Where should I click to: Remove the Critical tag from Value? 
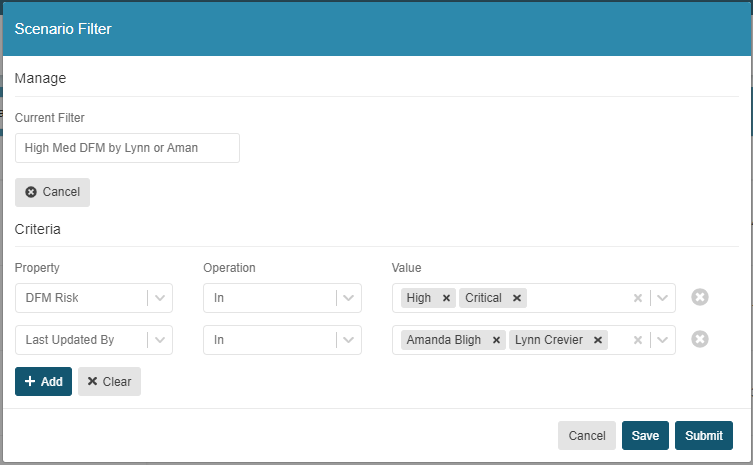517,298
